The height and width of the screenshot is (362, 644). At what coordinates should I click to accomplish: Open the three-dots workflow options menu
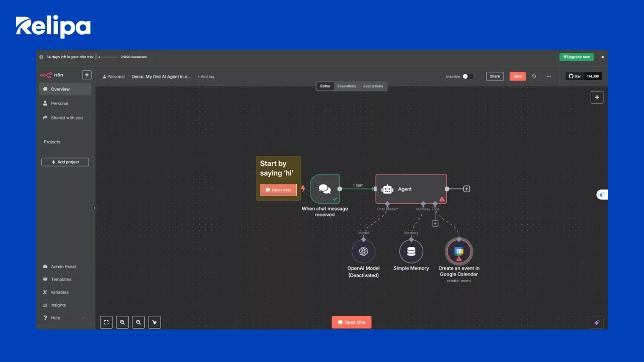(x=548, y=76)
